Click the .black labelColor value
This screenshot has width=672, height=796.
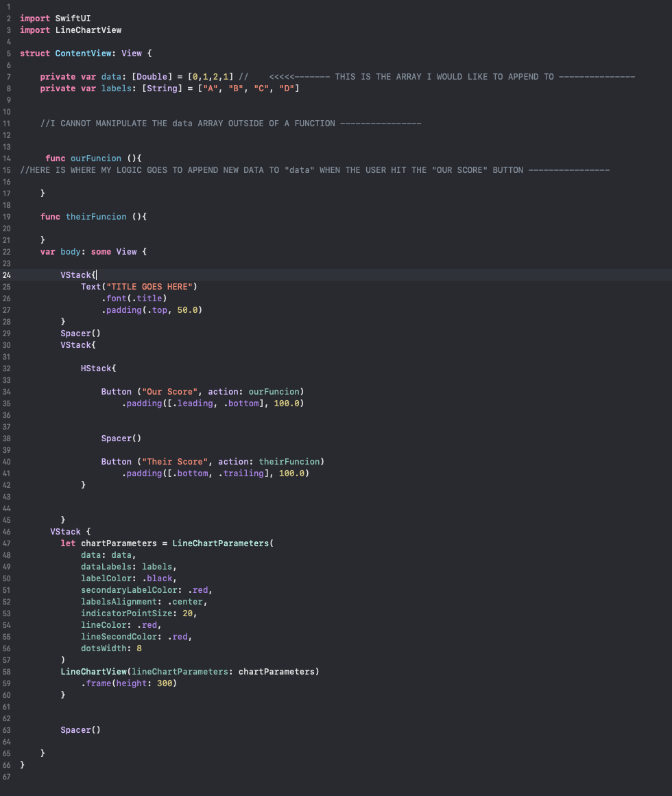(158, 578)
